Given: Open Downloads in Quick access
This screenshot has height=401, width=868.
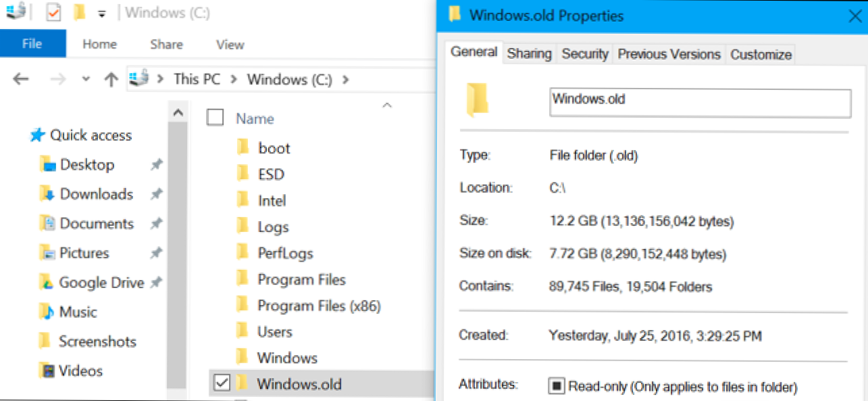Looking at the screenshot, I should 96,194.
